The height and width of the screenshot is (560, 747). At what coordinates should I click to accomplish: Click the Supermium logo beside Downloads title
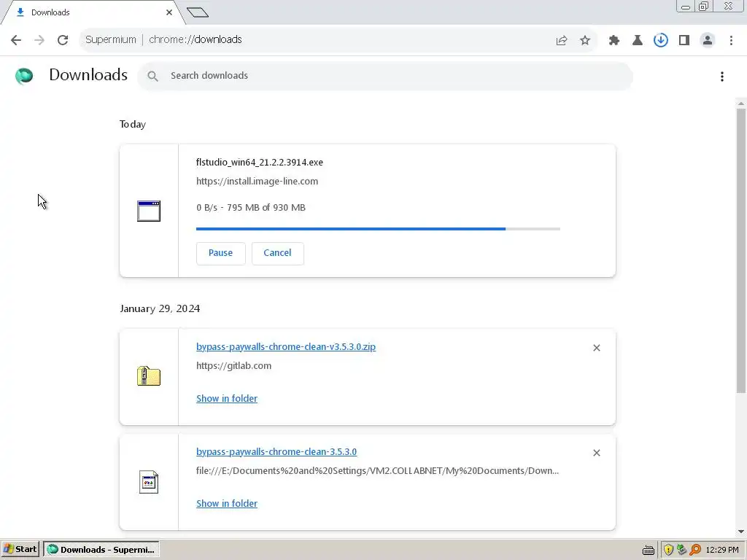24,76
